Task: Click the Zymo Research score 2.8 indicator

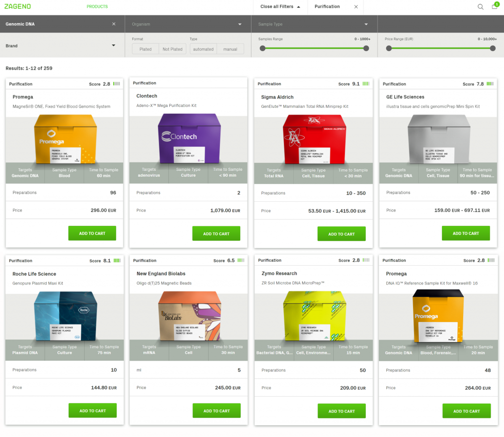Action: (x=353, y=260)
